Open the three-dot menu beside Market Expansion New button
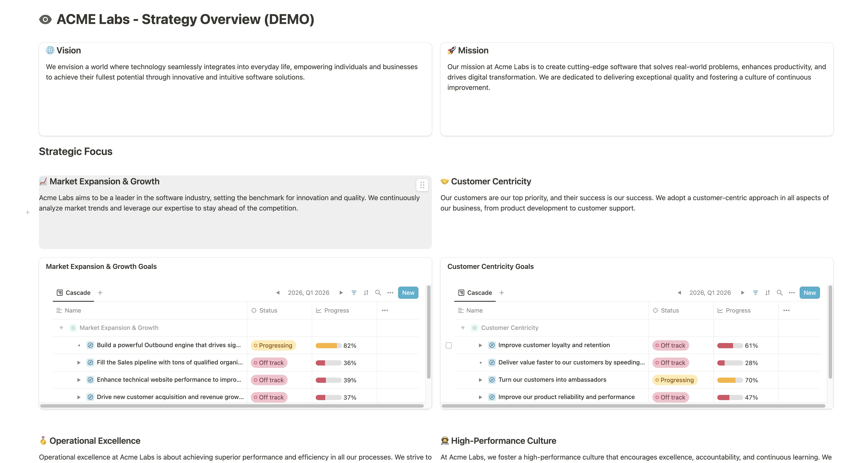 (390, 293)
